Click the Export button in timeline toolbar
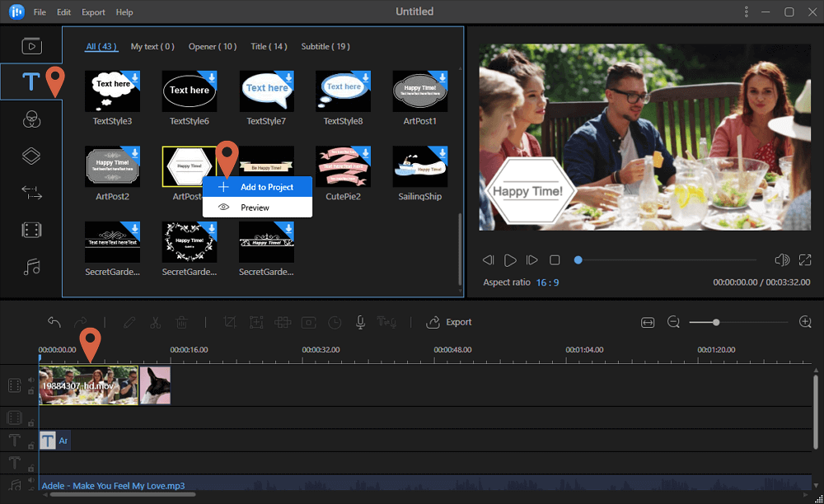824x504 pixels. 449,322
